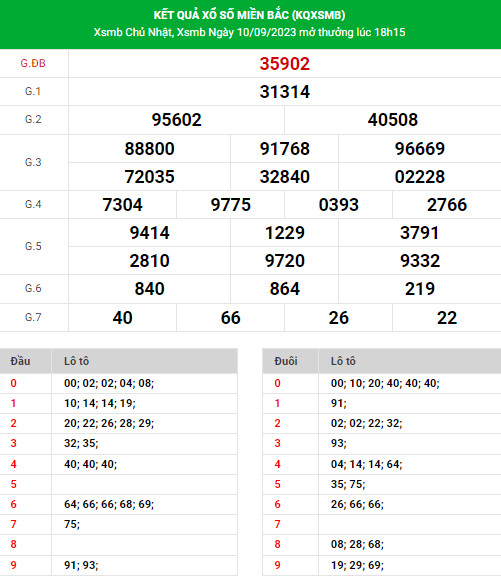
Task: Click the G.7 number 22
Action: pyautogui.click(x=447, y=318)
